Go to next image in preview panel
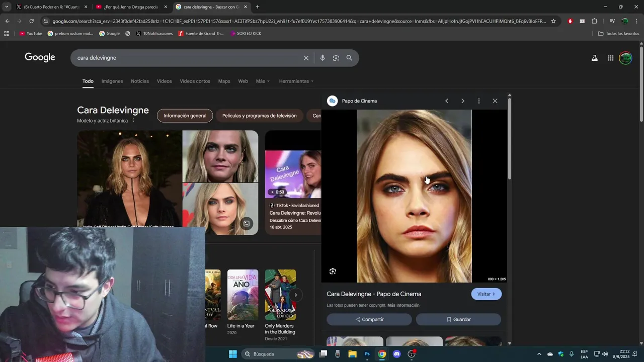The width and height of the screenshot is (644, 362). point(463,101)
